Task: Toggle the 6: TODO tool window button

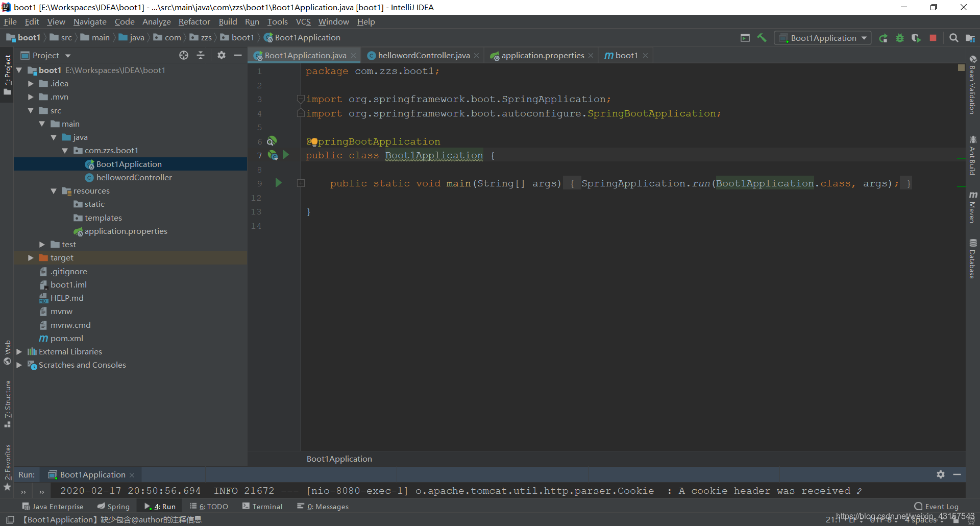Action: pyautogui.click(x=209, y=507)
